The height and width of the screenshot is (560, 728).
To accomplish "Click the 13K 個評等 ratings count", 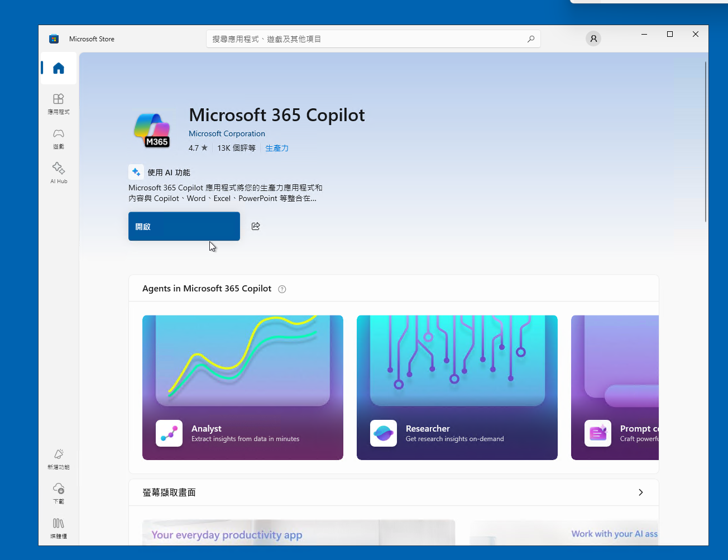I will pyautogui.click(x=236, y=148).
